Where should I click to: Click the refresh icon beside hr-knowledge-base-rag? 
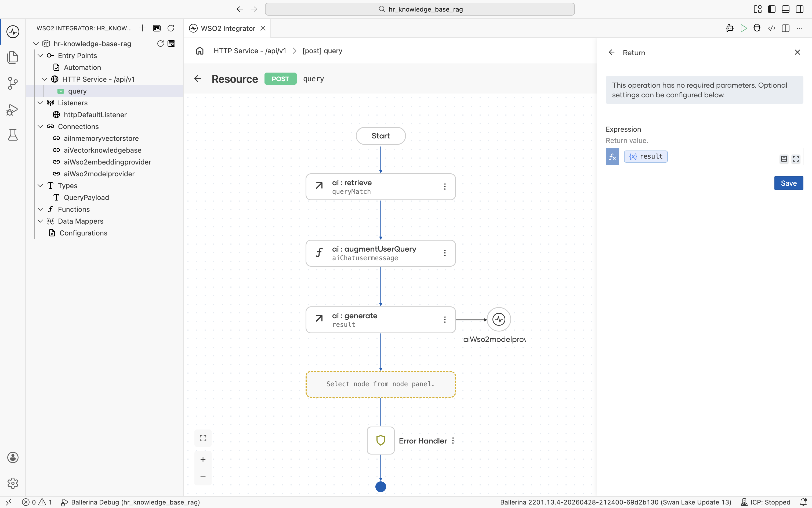coord(160,44)
